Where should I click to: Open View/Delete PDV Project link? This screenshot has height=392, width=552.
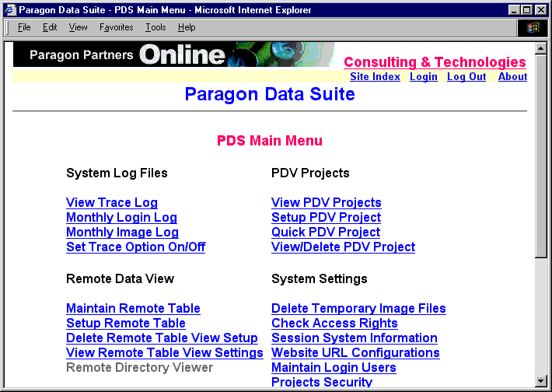pos(343,247)
